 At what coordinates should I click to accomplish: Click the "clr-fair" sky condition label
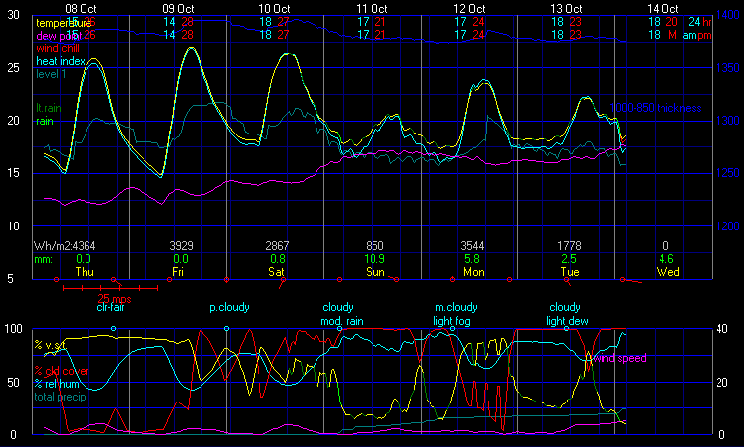coord(110,307)
